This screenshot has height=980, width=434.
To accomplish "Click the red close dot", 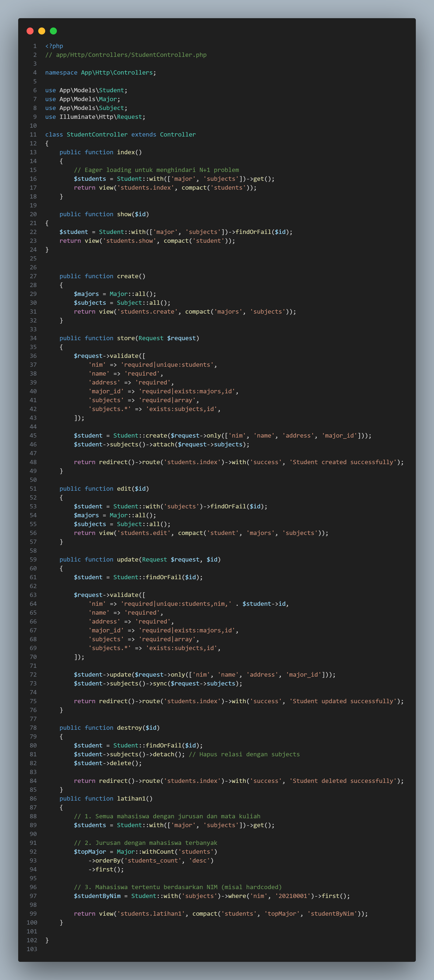I will [30, 31].
